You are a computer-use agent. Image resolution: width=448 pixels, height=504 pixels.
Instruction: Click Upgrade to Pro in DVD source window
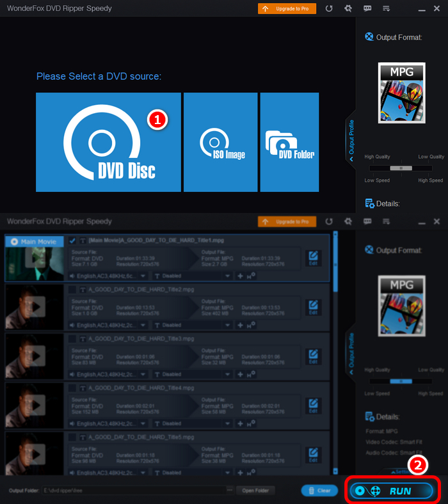(287, 9)
